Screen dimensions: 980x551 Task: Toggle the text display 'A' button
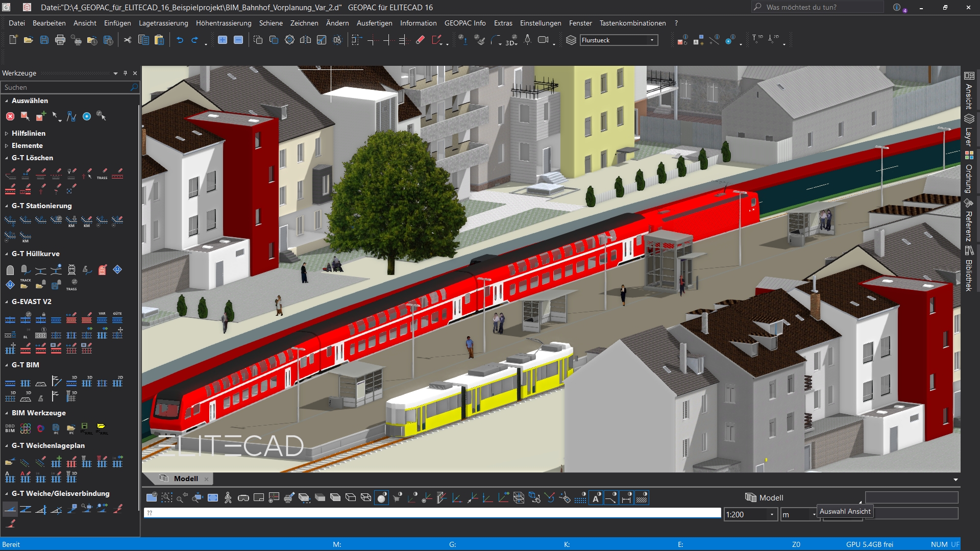tap(596, 498)
